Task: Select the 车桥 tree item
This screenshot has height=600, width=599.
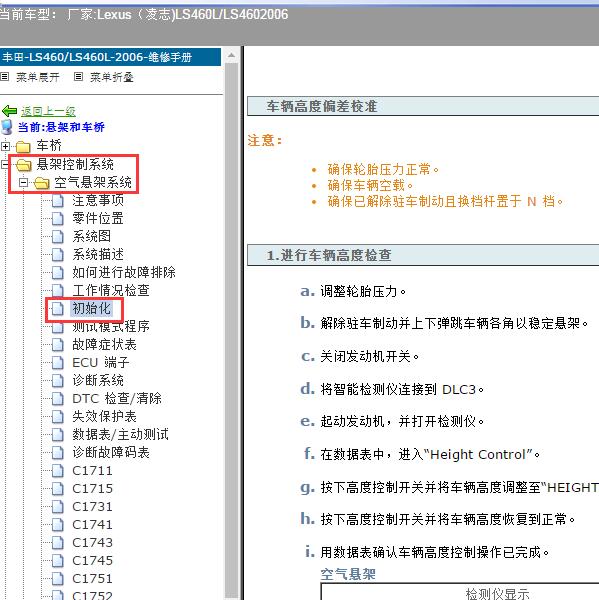Action: point(49,145)
